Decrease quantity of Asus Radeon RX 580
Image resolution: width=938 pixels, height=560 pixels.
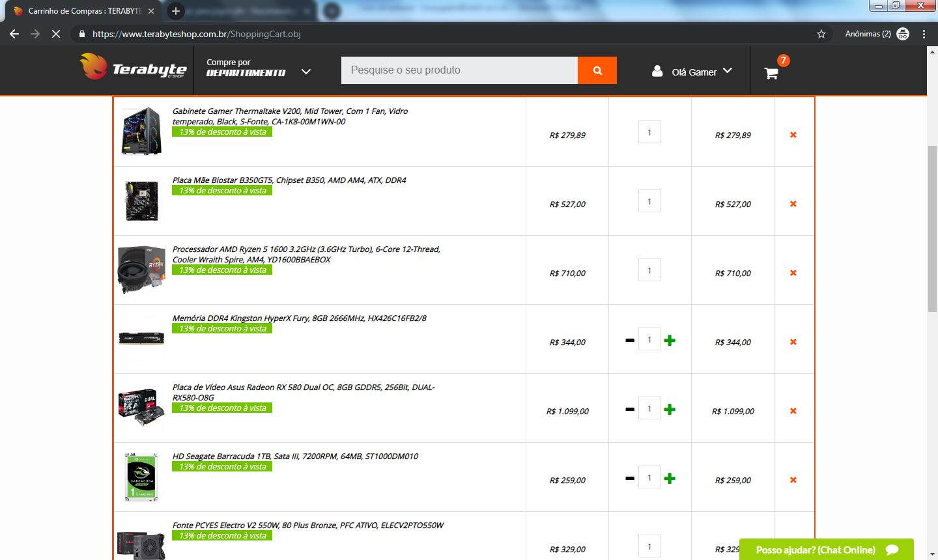[x=630, y=409]
